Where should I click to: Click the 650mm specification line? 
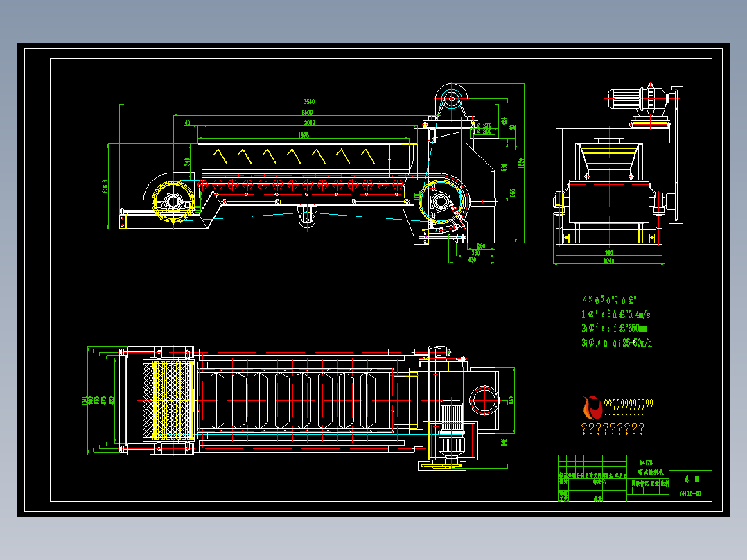(614, 329)
